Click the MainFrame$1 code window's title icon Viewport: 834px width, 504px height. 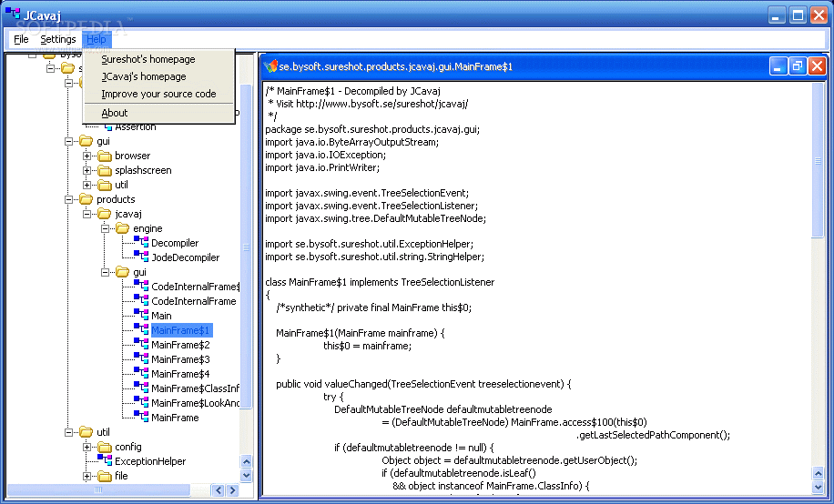[x=270, y=66]
